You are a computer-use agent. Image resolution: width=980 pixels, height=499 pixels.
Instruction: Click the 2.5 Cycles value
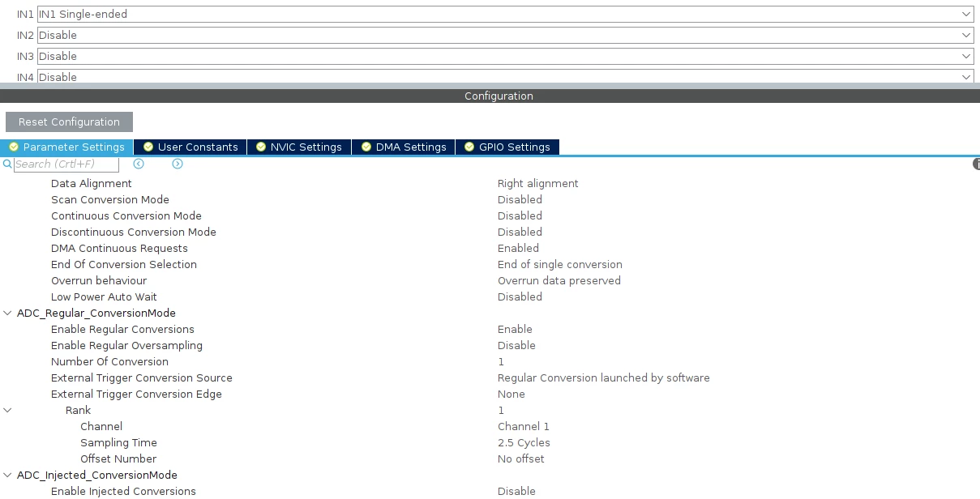(524, 442)
